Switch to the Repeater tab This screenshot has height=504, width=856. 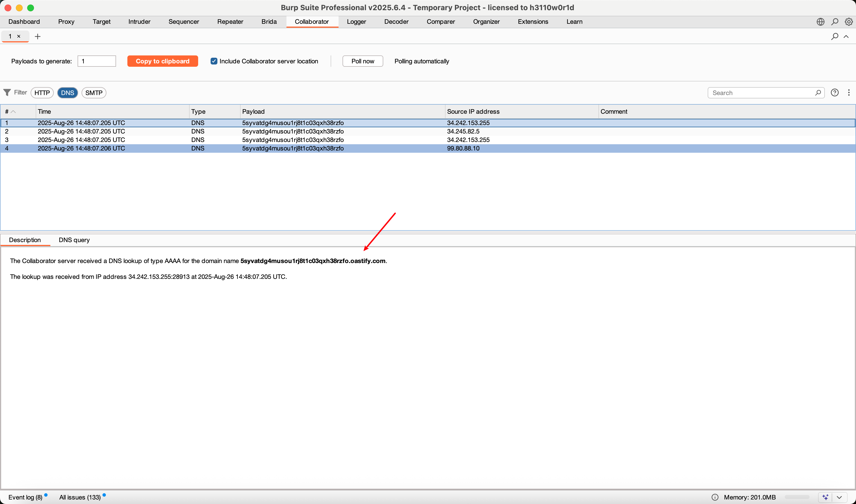(230, 22)
